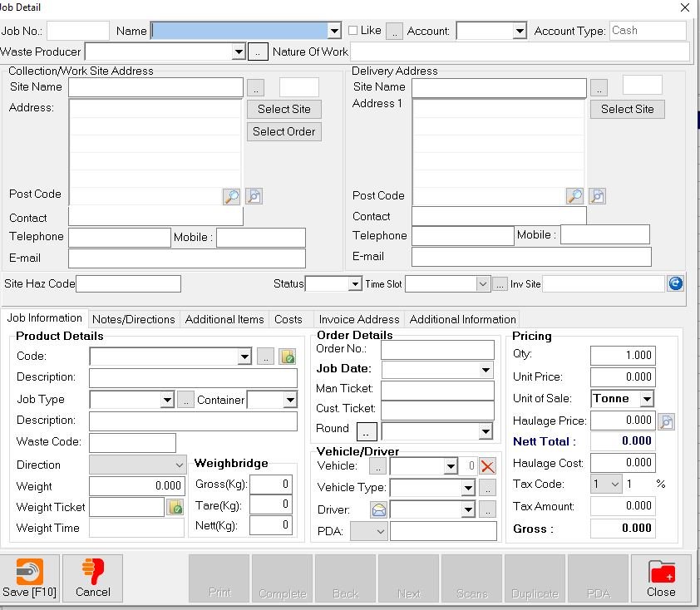Click ellipsis button beside Vehicle Type
700x610 pixels.
click(x=487, y=488)
